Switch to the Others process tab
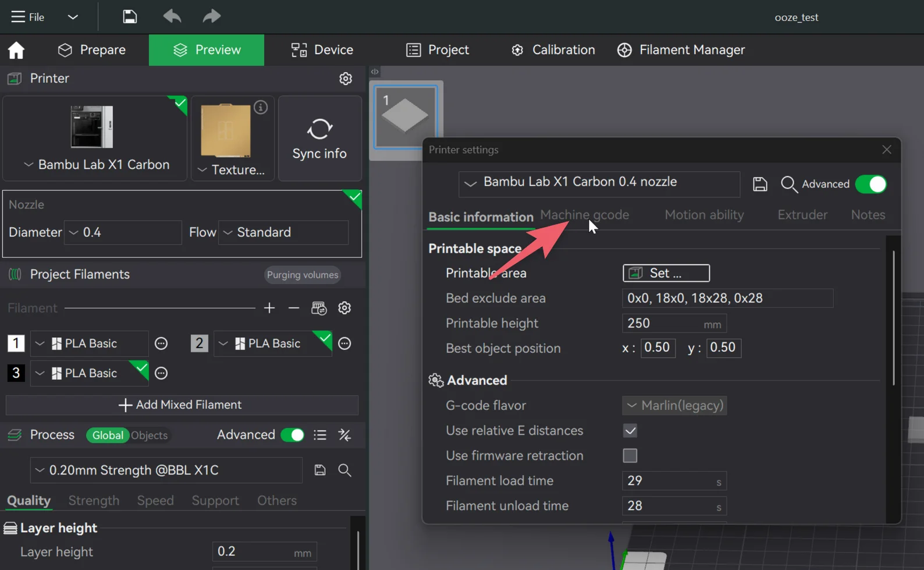The width and height of the screenshot is (924, 570). click(277, 501)
